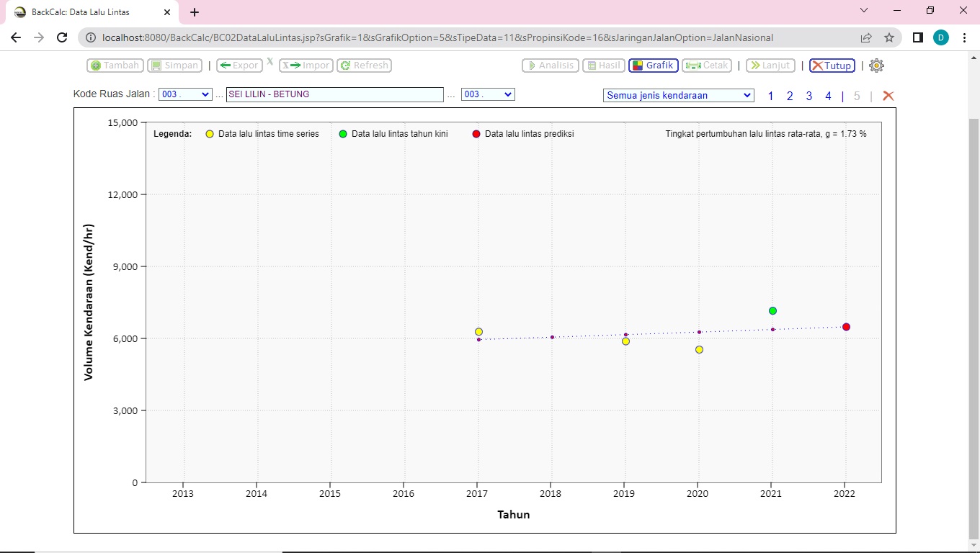Click the orange X delete icon
This screenshot has height=553, width=980.
(x=888, y=96)
